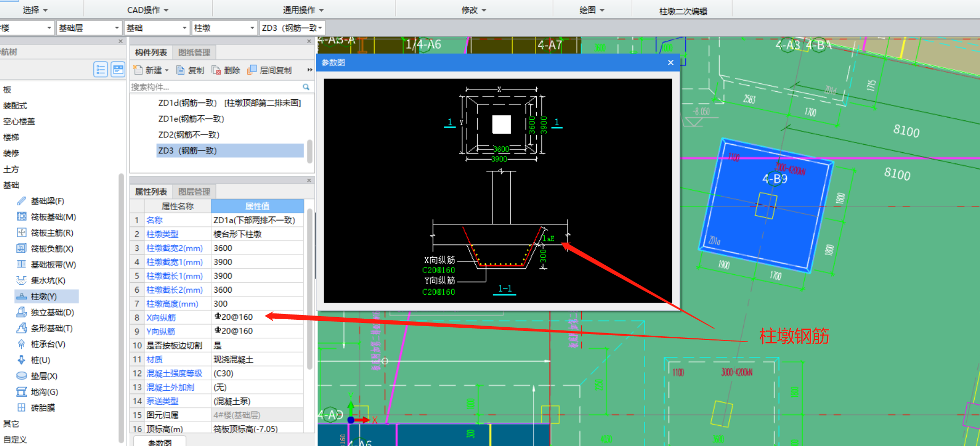Screen dimensions: 980x446
Task: Click the 搜索构件 search field
Action: 216,87
